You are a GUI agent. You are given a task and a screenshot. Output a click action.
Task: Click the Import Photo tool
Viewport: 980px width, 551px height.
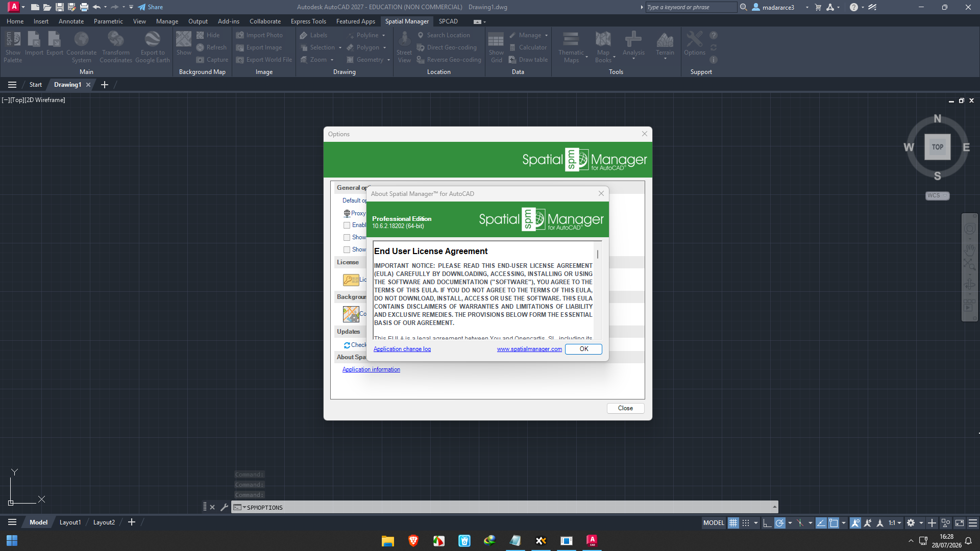[259, 35]
